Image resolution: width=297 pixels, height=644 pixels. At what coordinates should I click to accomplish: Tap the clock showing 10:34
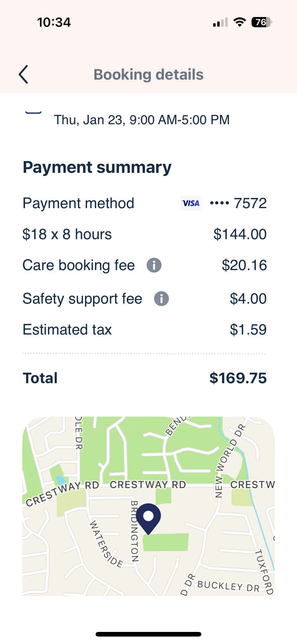coord(54,22)
